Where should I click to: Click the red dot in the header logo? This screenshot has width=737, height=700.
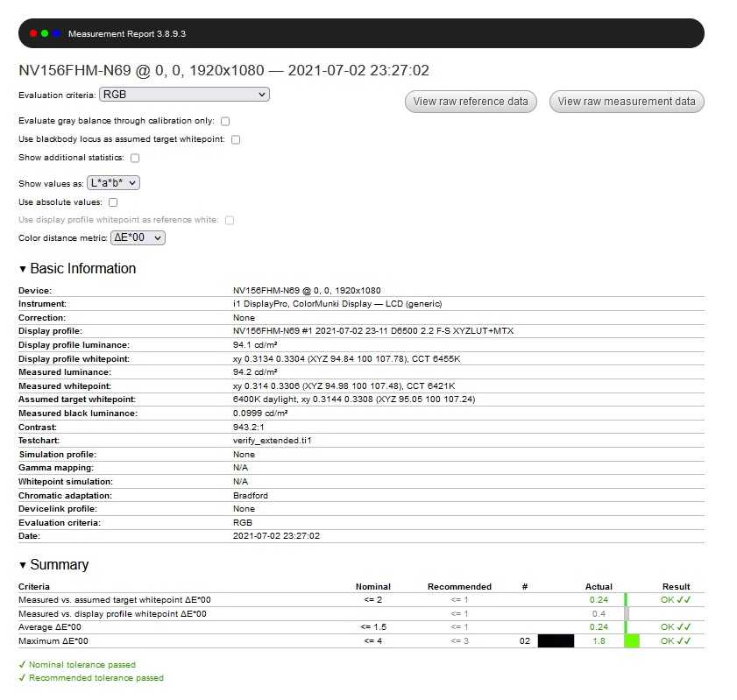tap(33, 33)
